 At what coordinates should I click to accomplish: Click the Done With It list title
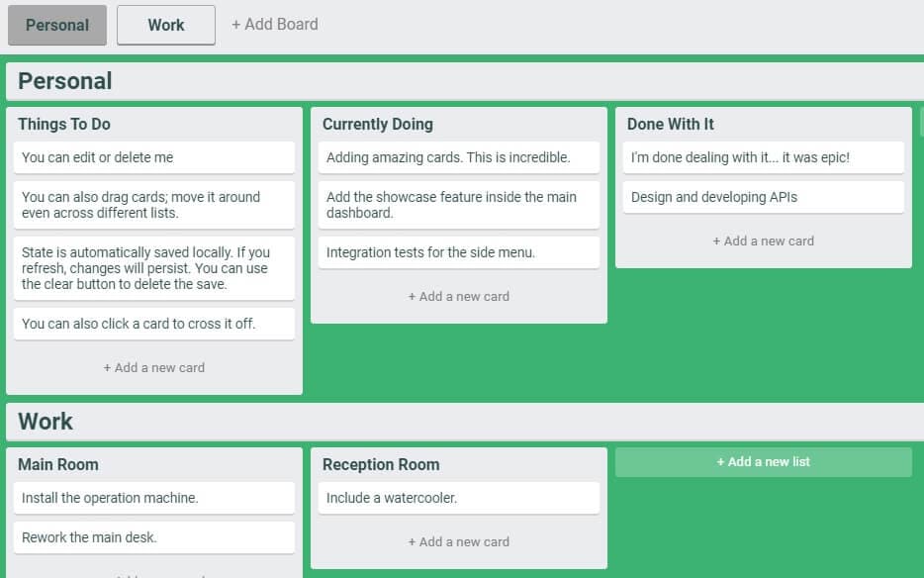click(x=671, y=124)
